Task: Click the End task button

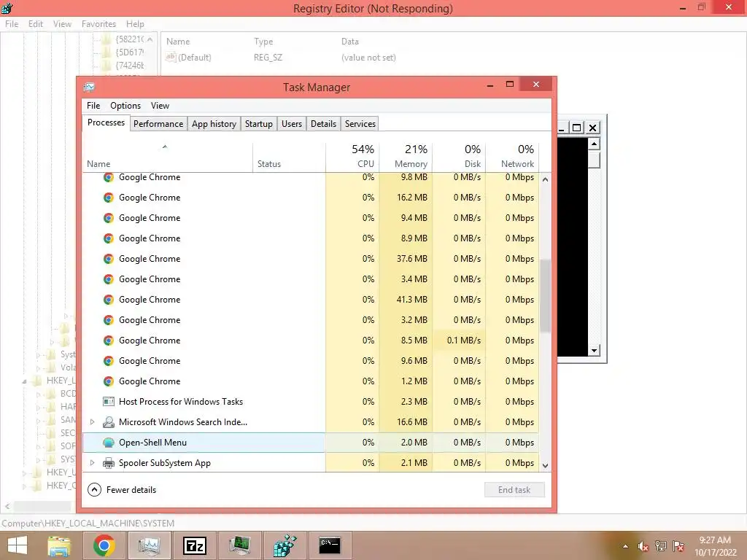Action: click(x=514, y=490)
